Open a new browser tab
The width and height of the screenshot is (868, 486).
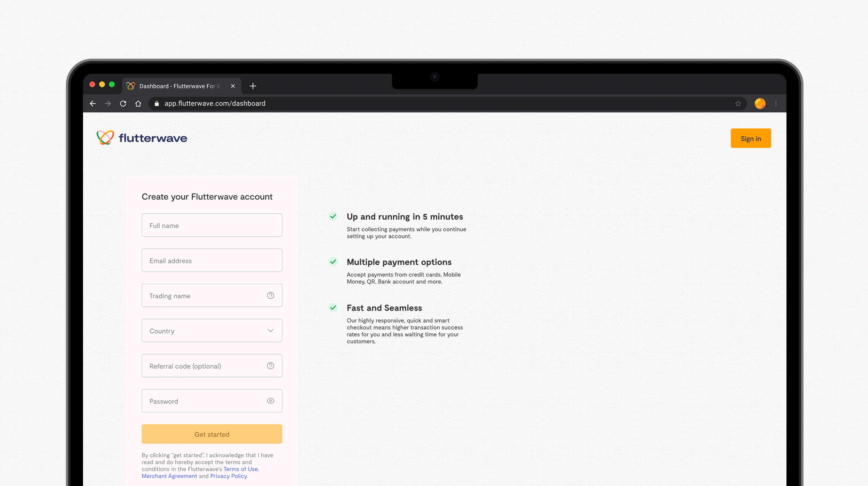(x=253, y=86)
